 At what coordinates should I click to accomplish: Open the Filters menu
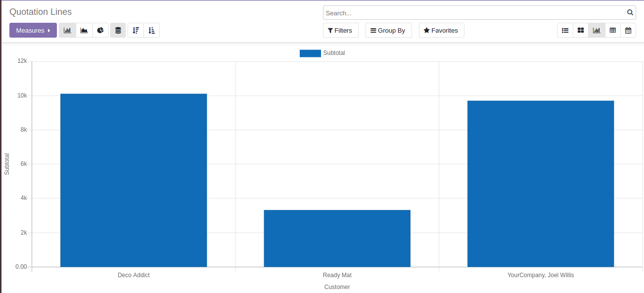click(x=340, y=30)
